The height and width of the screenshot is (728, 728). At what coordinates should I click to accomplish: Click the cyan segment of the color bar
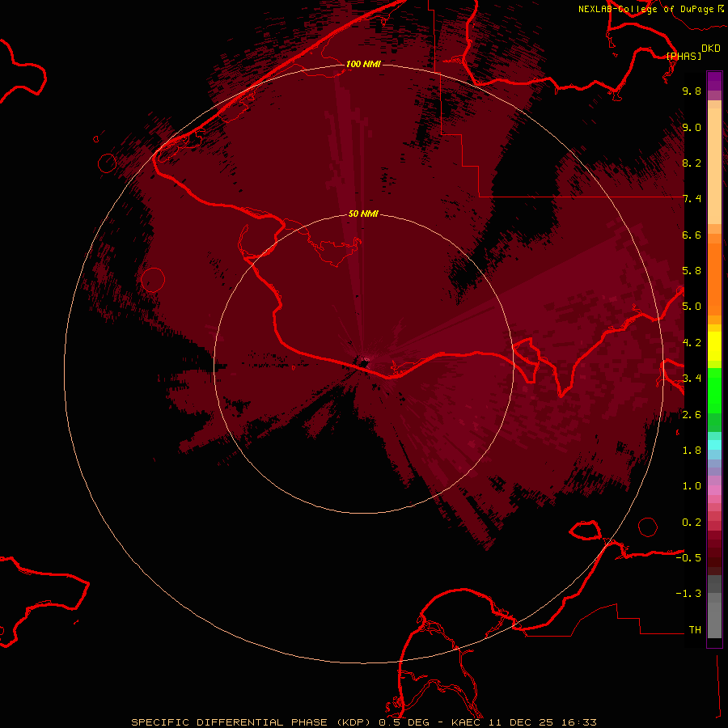point(714,445)
